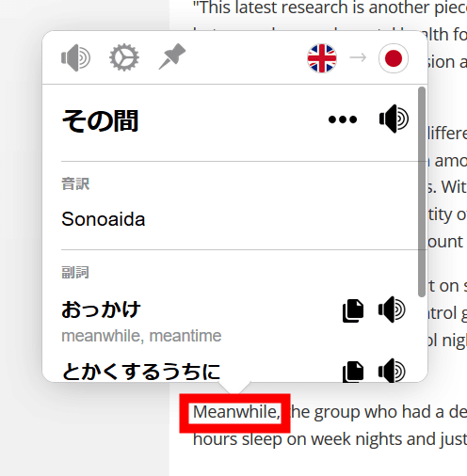The width and height of the screenshot is (467, 476).
Task: Copy the おっかけ translation
Action: tap(353, 310)
